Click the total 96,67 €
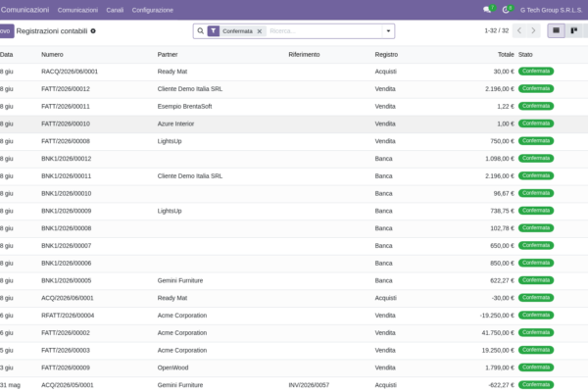The height and width of the screenshot is (392, 588). tap(504, 194)
